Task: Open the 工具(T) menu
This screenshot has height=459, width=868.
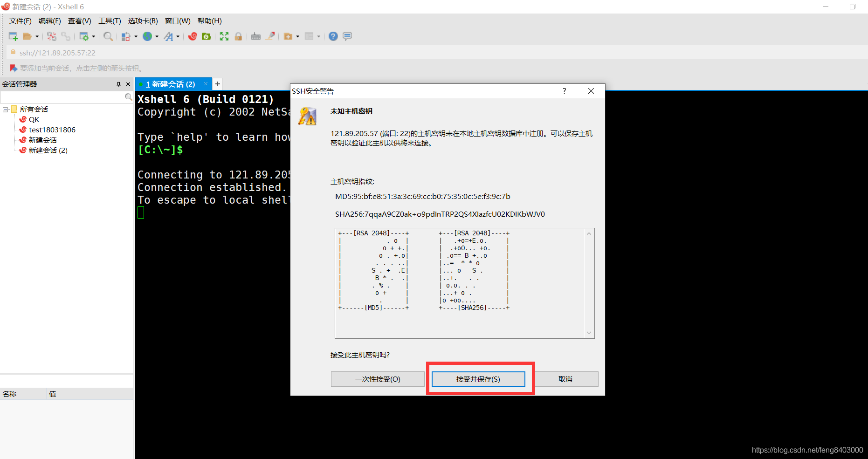Action: coord(110,21)
